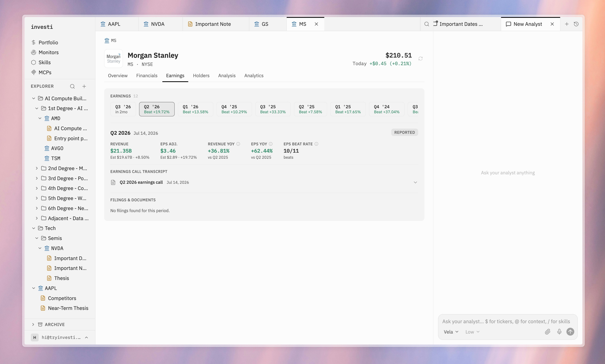Viewport: 605px width, 364px height.
Task: Switch to the AAPL tab
Action: (117, 24)
